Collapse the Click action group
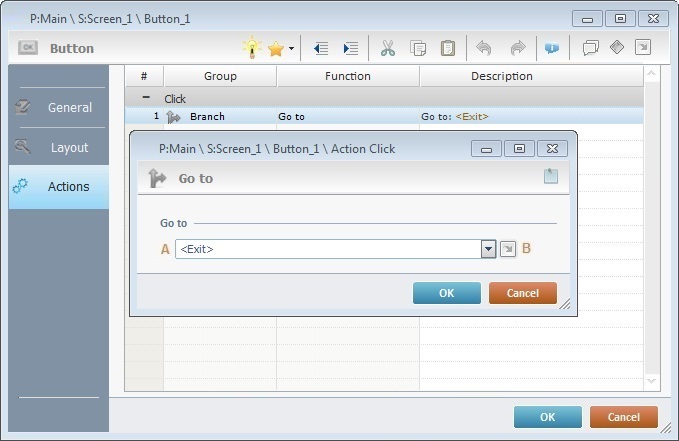Viewport: 679px width, 441px height. (x=146, y=98)
